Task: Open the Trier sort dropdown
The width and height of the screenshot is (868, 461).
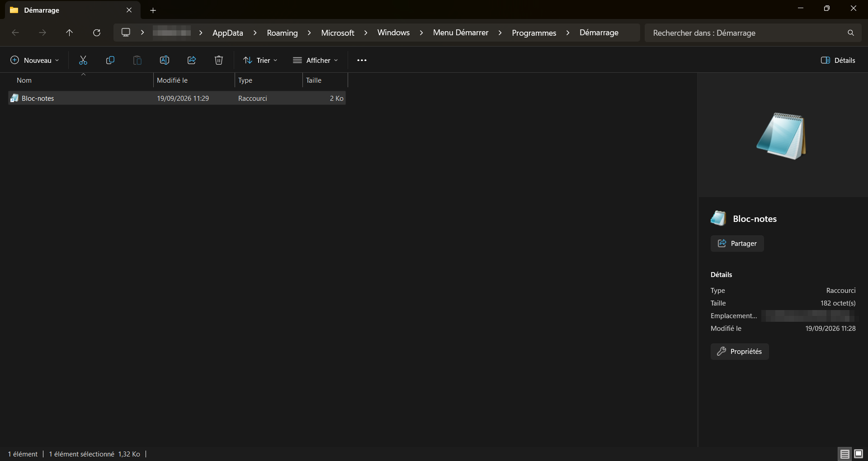Action: (260, 60)
